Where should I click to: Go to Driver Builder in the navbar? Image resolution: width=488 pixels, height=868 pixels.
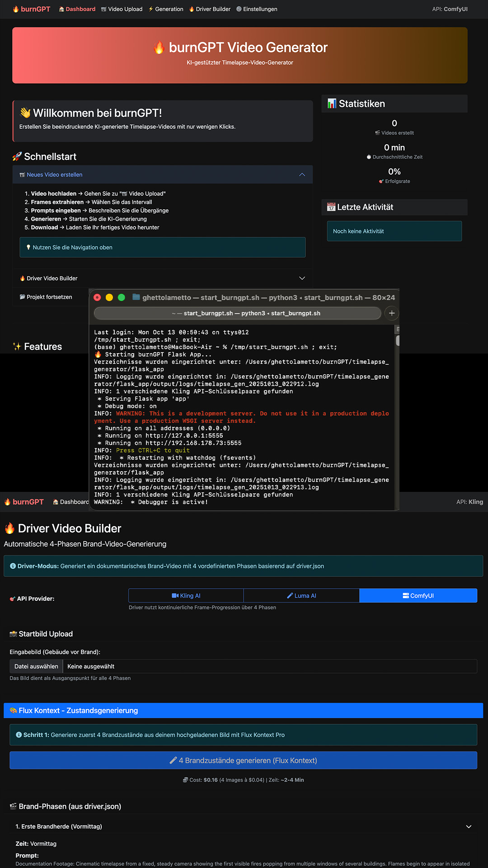pyautogui.click(x=210, y=9)
